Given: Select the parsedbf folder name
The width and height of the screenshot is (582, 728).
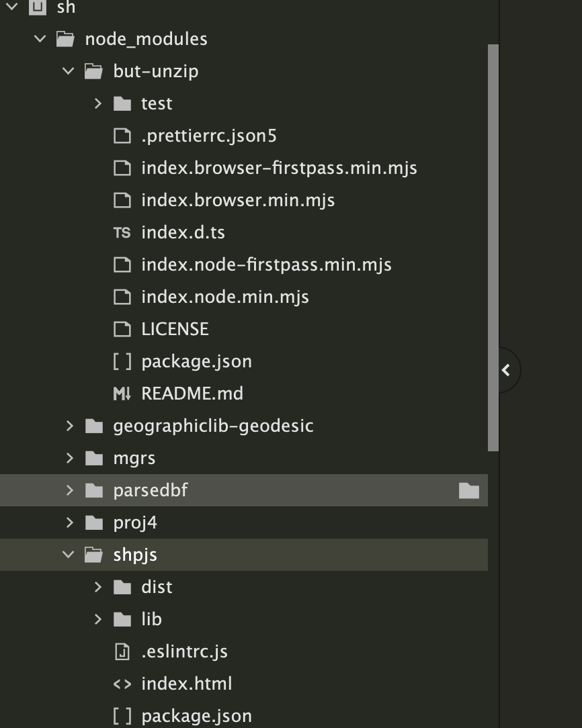Looking at the screenshot, I should point(151,491).
